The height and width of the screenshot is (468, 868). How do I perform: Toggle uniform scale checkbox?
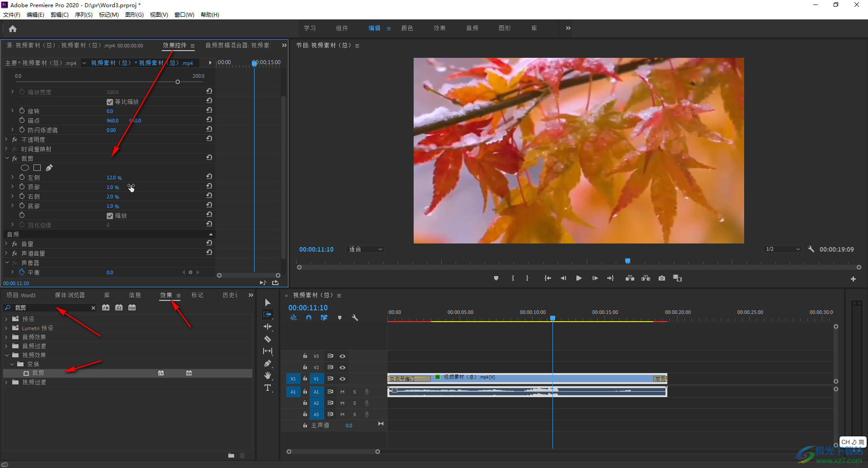[110, 102]
